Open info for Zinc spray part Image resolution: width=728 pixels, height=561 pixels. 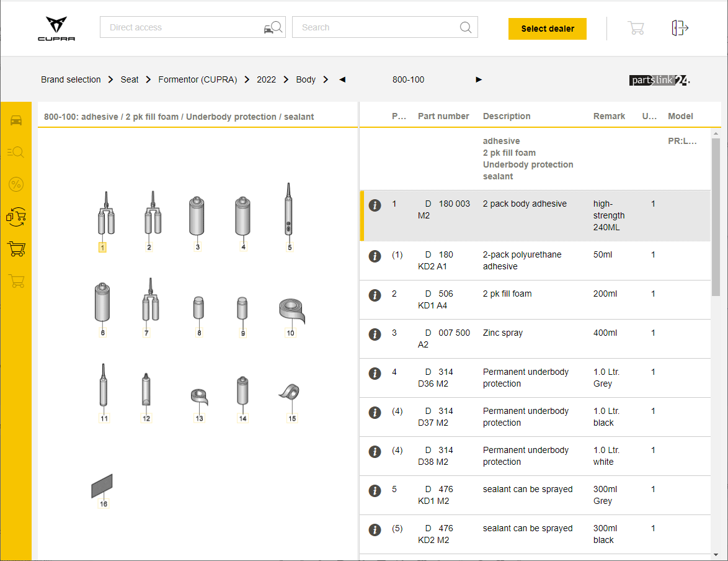(375, 334)
